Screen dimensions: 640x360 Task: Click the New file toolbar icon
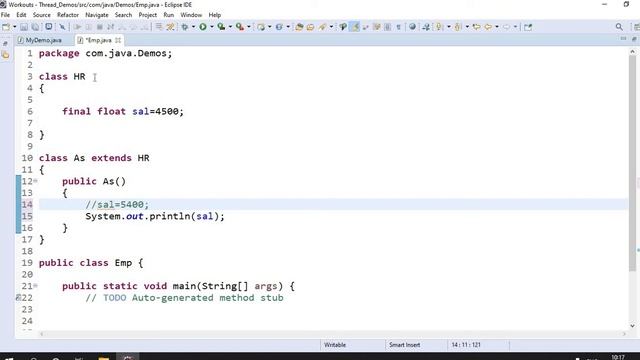[6, 27]
